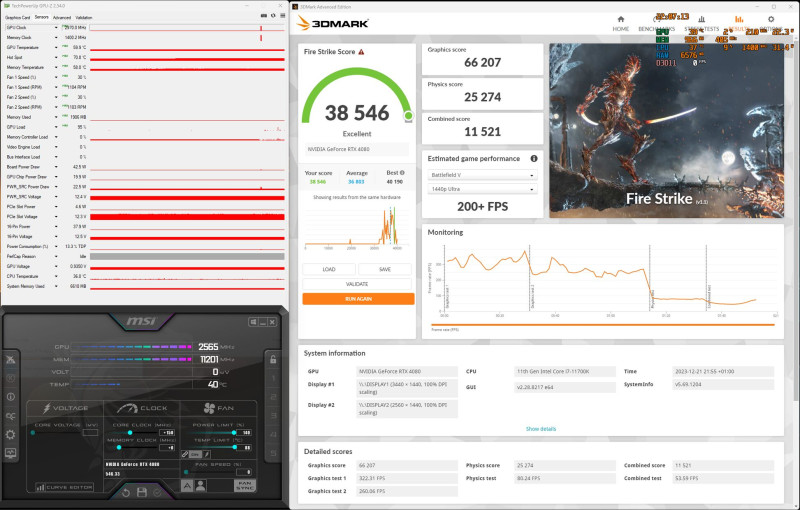Reset Afterburner settings with revert arrow icon
This screenshot has height=510, width=800.
click(x=126, y=493)
